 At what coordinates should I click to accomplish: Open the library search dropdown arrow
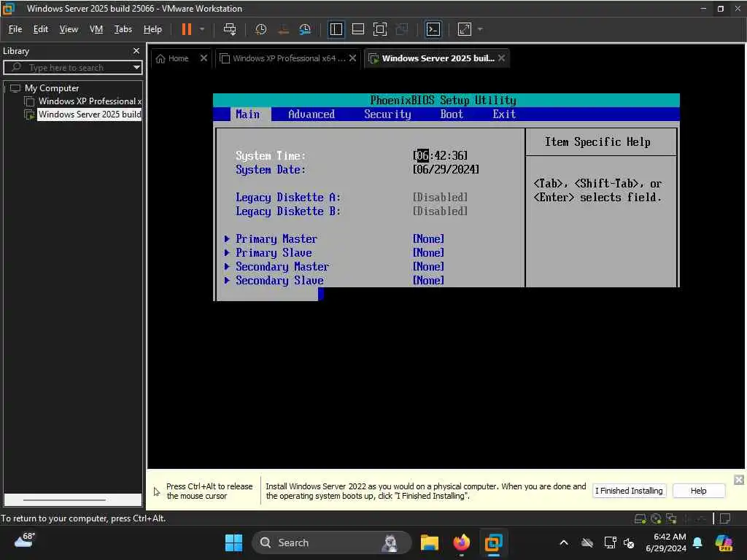136,68
